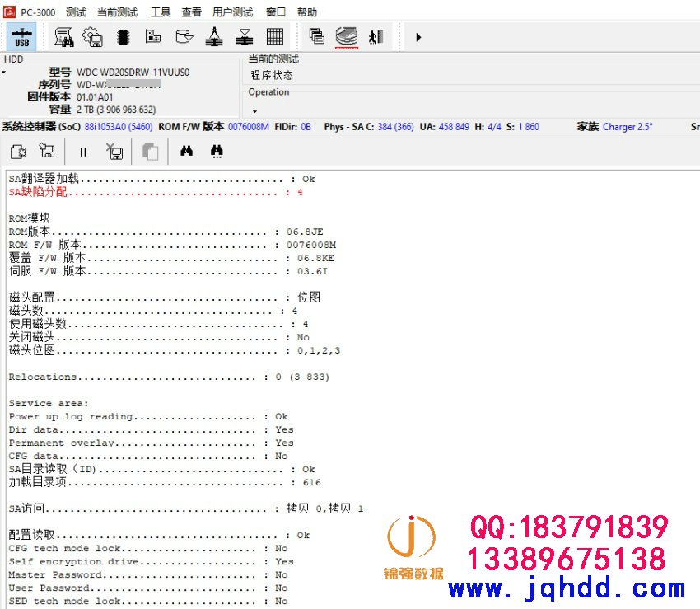The width and height of the screenshot is (700, 609).
Task: Click the cascaded windows toolbar icon
Action: [317, 36]
